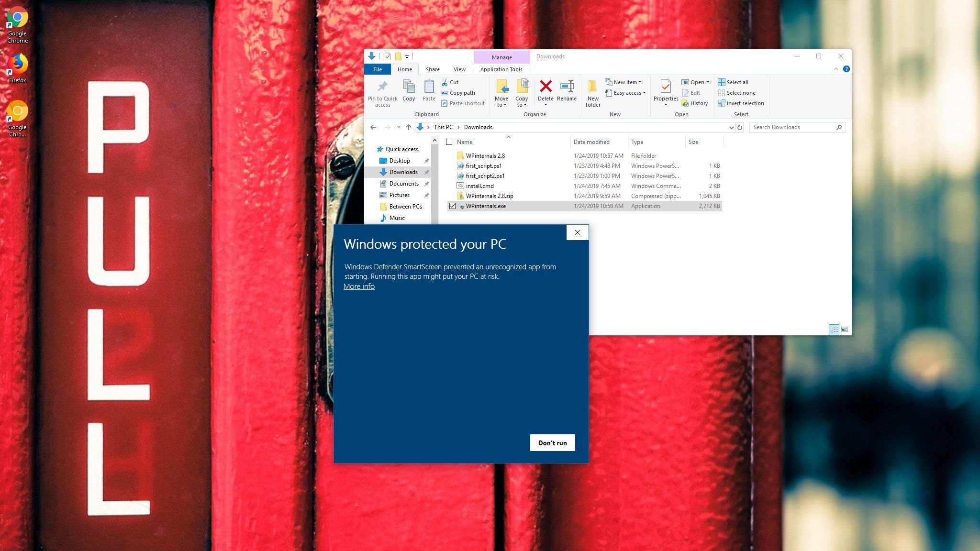This screenshot has height=551, width=980.
Task: Switch to large icons view toggle
Action: pos(845,330)
